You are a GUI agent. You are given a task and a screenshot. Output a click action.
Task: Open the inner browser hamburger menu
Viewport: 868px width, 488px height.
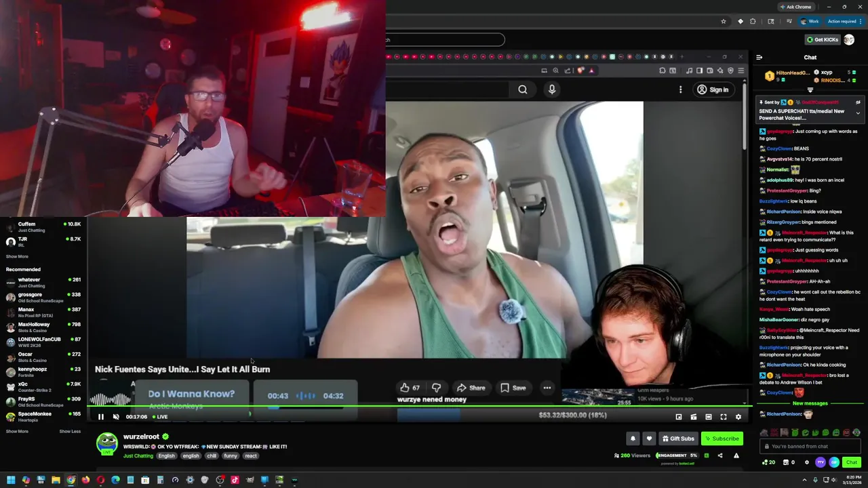(741, 70)
